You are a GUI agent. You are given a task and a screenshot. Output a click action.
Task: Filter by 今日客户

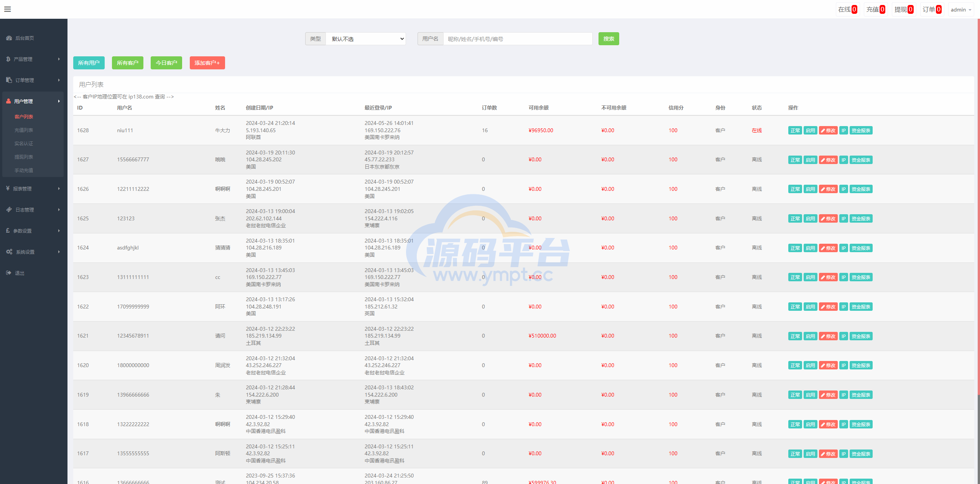click(166, 63)
